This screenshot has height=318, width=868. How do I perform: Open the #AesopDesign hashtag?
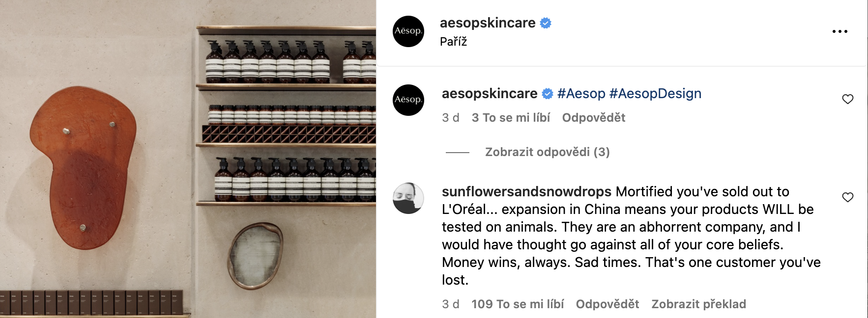pyautogui.click(x=655, y=94)
